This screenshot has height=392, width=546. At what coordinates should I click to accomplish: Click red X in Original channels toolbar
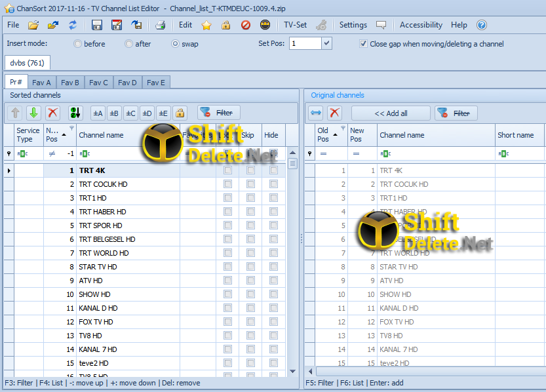(x=335, y=113)
